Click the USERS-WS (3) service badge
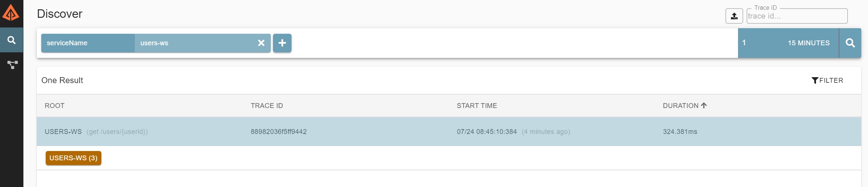Viewport: 868px width, 187px height. point(74,158)
